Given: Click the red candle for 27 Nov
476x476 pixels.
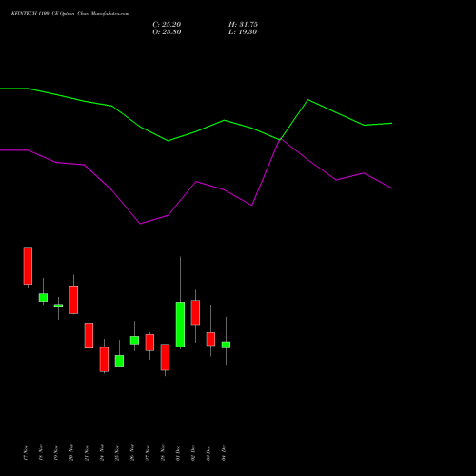Looking at the screenshot, I should tap(149, 343).
